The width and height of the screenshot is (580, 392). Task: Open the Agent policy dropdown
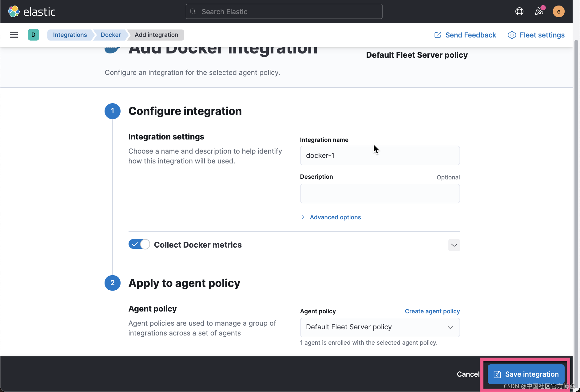coord(380,327)
